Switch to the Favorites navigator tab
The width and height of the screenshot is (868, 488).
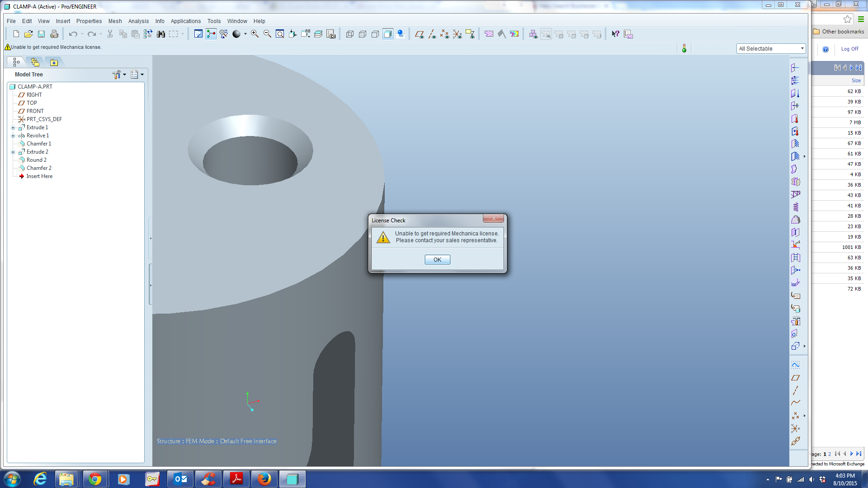[54, 62]
